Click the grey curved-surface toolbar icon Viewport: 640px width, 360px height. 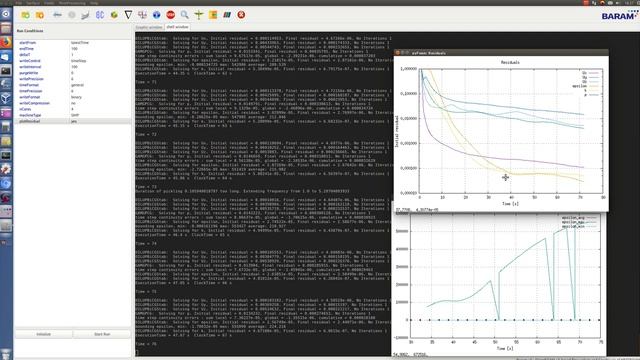coord(85,15)
